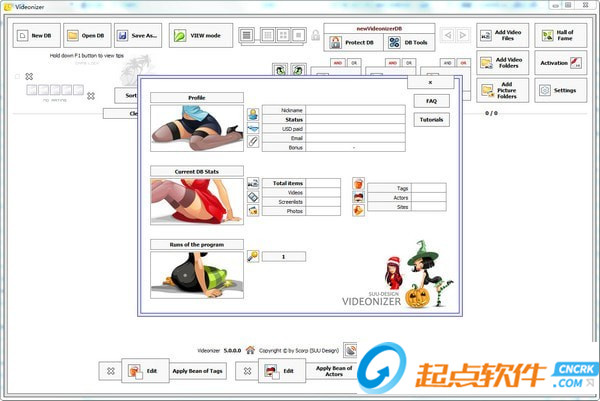
Task: Click the Tags bean icon in stats
Action: coord(358,184)
